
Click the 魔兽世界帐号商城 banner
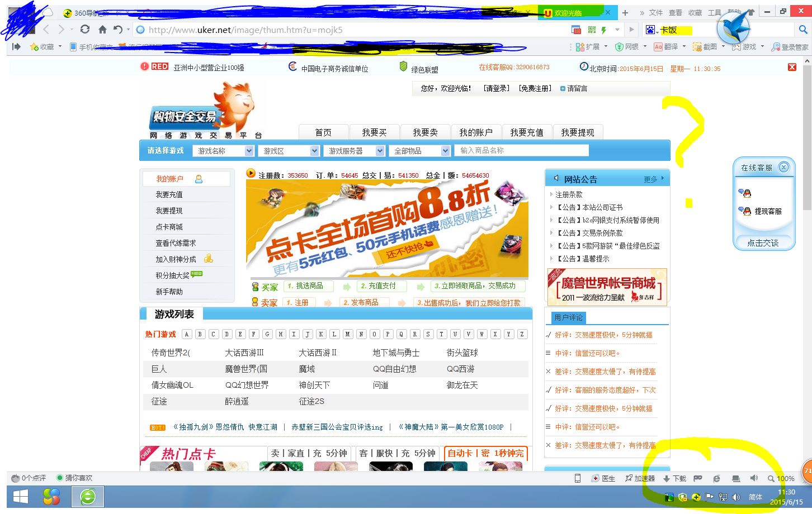pyautogui.click(x=607, y=287)
